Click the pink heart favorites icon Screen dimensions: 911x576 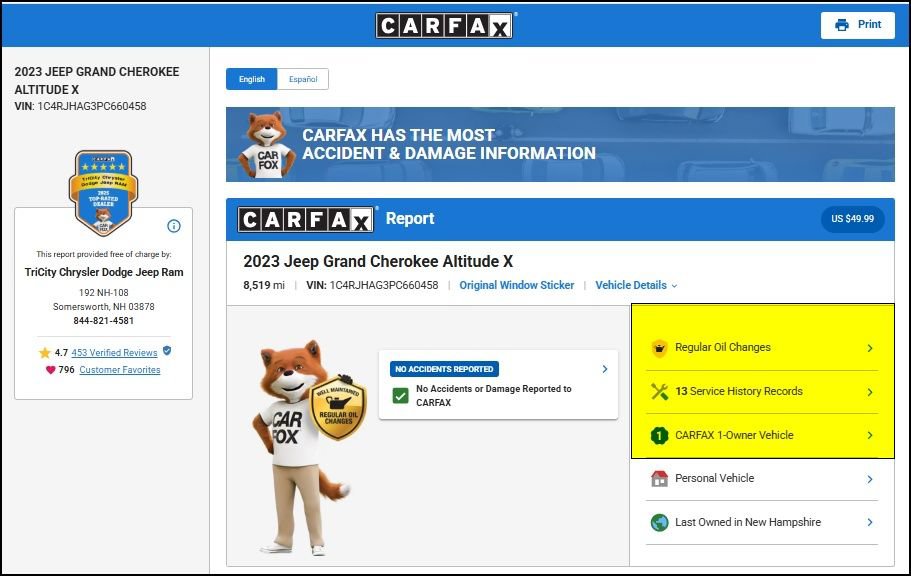[x=51, y=370]
